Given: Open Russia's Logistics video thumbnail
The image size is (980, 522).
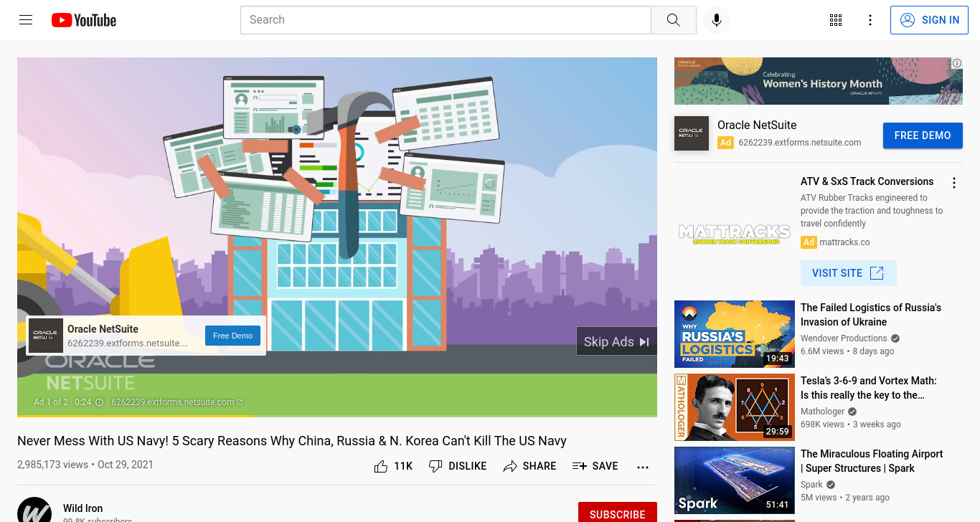Looking at the screenshot, I should coord(735,334).
